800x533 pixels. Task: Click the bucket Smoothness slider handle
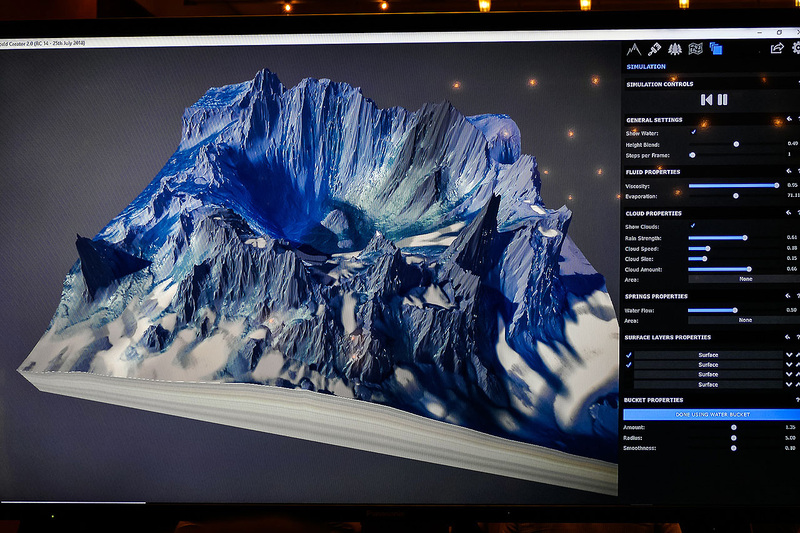(734, 448)
